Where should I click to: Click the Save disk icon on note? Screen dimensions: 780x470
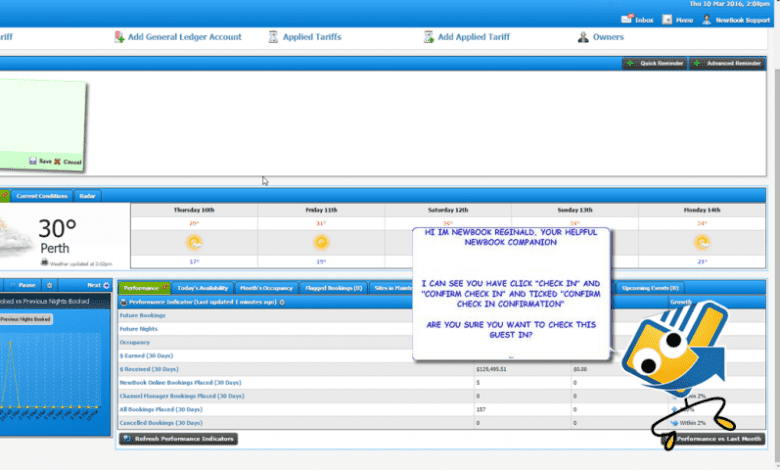[33, 161]
